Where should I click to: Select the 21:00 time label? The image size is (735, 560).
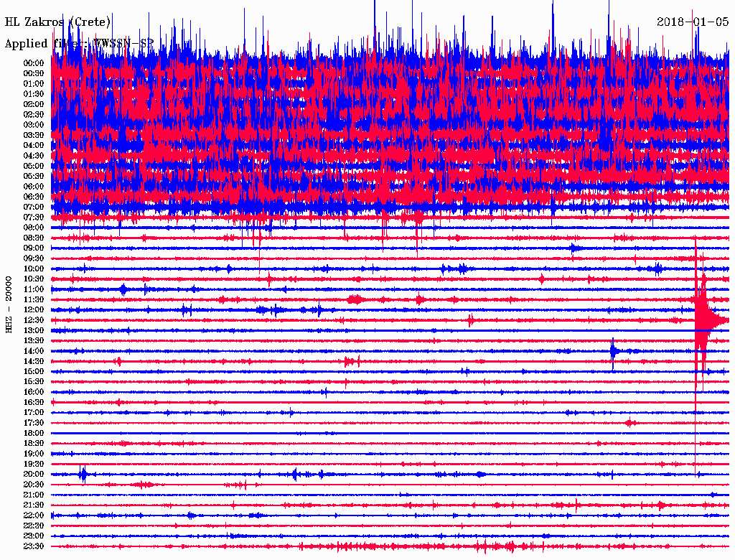click(x=34, y=495)
